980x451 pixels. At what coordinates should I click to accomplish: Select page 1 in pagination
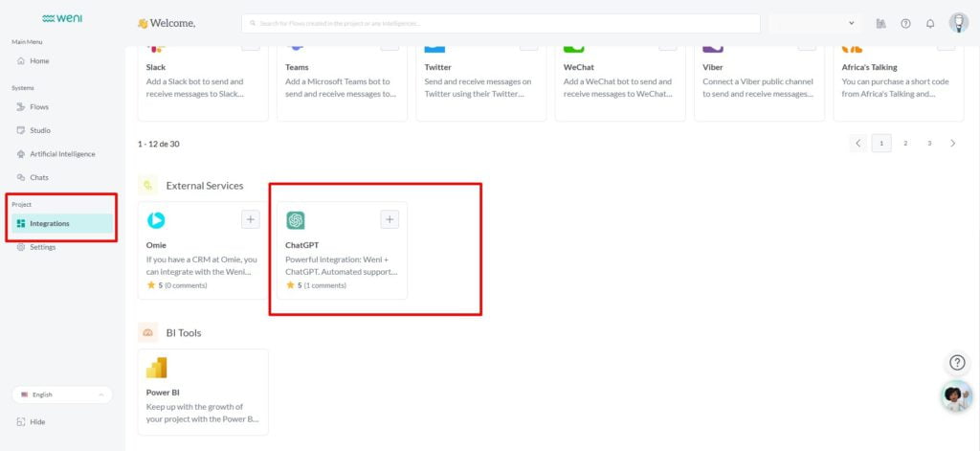(881, 144)
